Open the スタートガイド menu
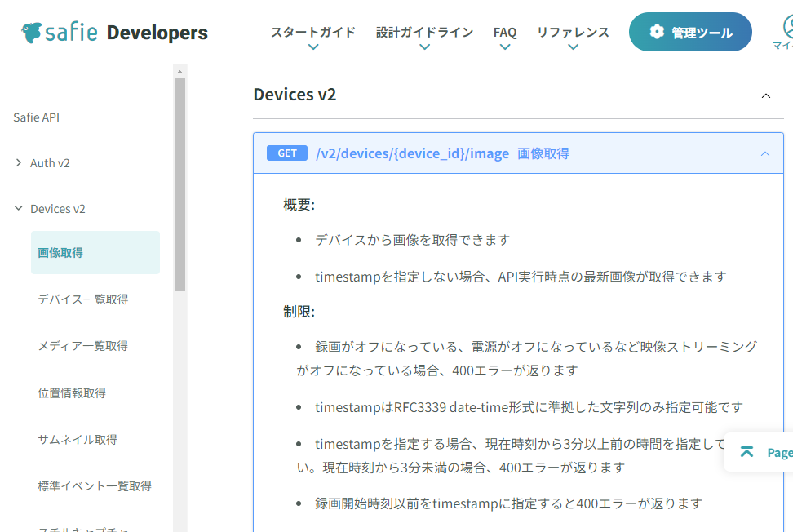This screenshot has height=532, width=793. point(313,33)
